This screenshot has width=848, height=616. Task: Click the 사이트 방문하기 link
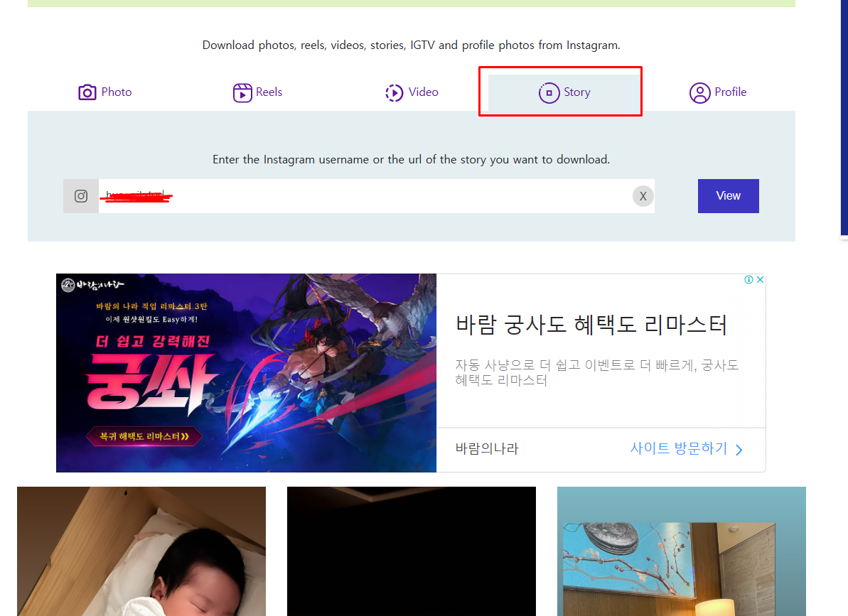click(687, 448)
